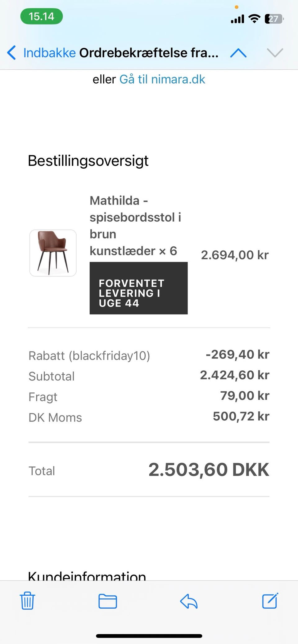The image size is (298, 644).
Task: Tap the Kundeinformation section heading
Action: 87,576
